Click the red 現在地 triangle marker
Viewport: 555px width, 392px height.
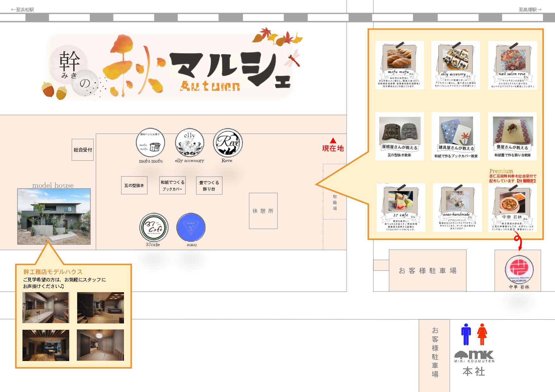[333, 141]
